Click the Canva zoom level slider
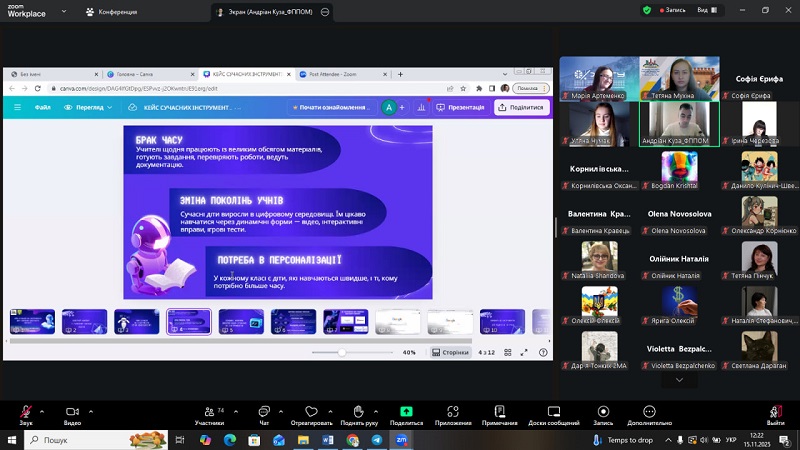The height and width of the screenshot is (450, 800). tap(342, 352)
